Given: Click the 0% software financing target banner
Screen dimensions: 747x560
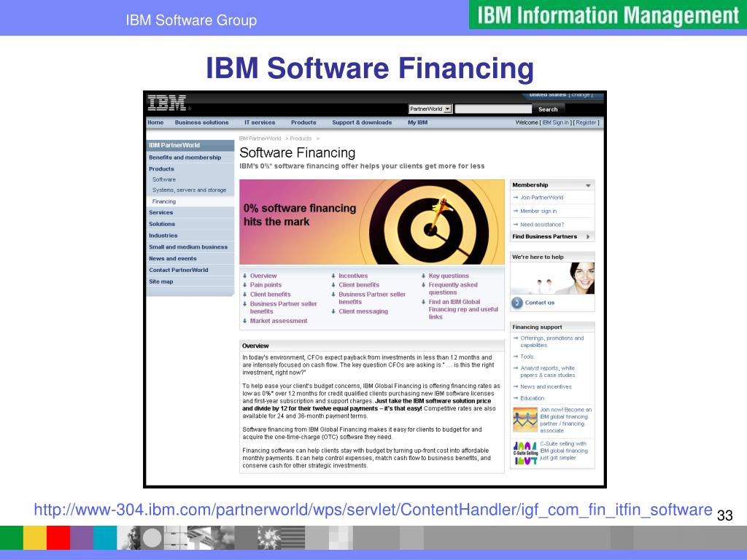Looking at the screenshot, I should (x=371, y=222).
